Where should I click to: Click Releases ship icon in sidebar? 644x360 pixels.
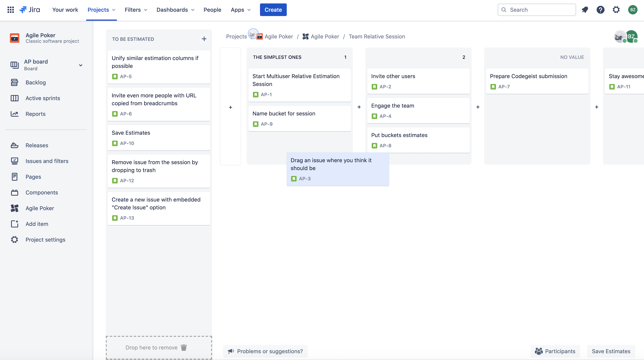click(x=15, y=145)
